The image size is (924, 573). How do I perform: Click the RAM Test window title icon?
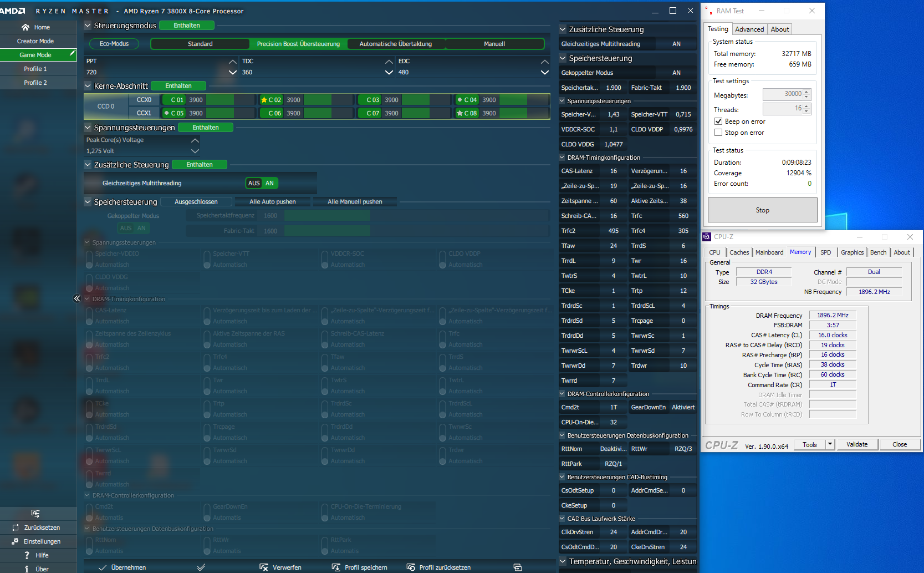708,11
